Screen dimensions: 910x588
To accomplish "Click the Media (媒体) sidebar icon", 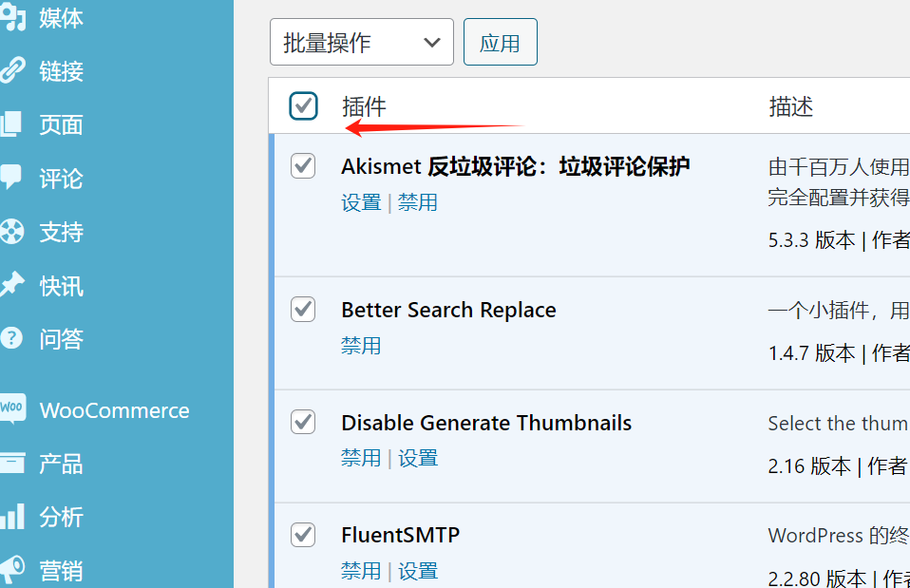I will pyautogui.click(x=12, y=17).
